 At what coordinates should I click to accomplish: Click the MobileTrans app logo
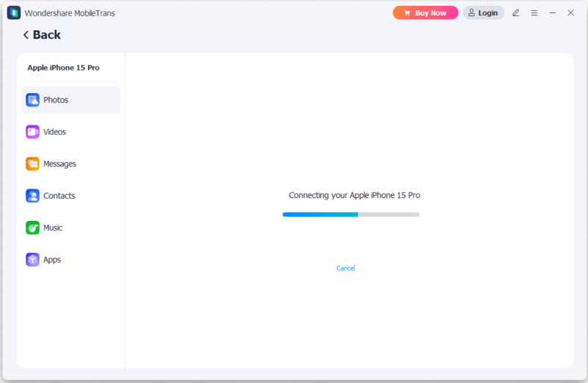[13, 13]
